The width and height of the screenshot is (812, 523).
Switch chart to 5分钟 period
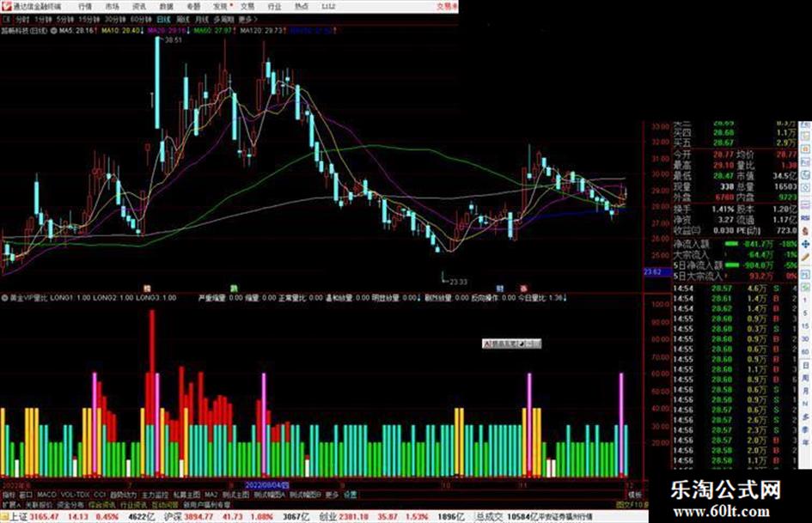65,19
